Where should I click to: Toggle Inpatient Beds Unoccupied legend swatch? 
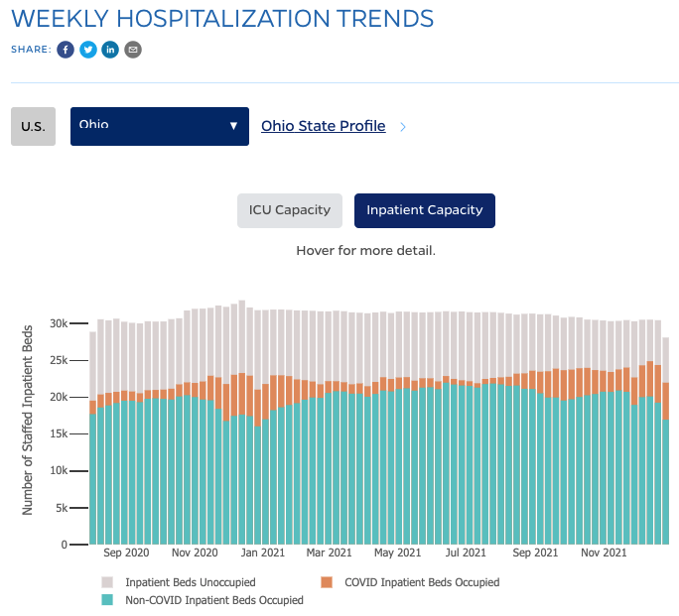107,582
